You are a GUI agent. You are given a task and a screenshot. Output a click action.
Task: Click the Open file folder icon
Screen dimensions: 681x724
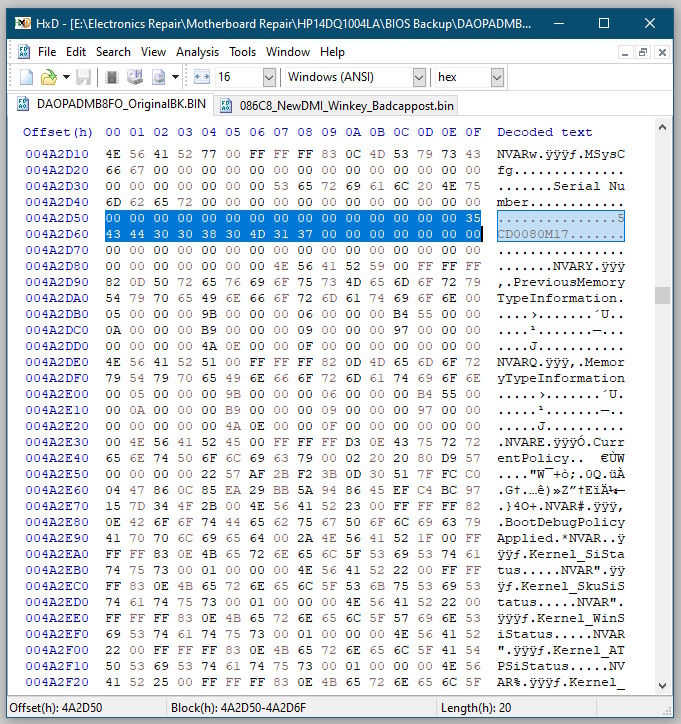click(x=48, y=77)
